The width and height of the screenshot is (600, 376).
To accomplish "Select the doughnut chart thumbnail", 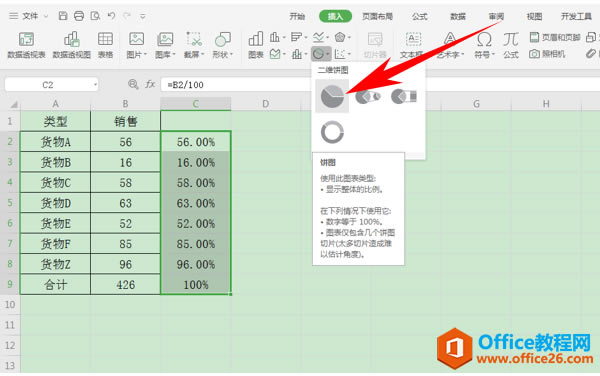I will click(x=332, y=132).
